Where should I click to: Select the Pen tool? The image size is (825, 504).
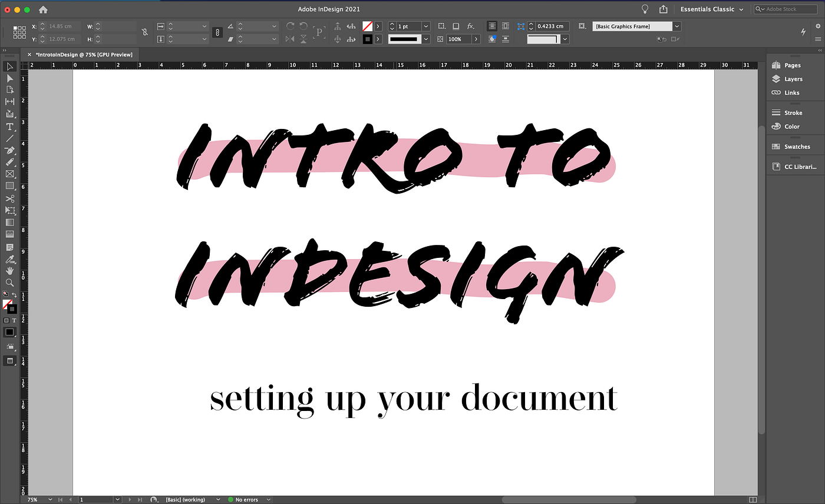click(x=9, y=150)
